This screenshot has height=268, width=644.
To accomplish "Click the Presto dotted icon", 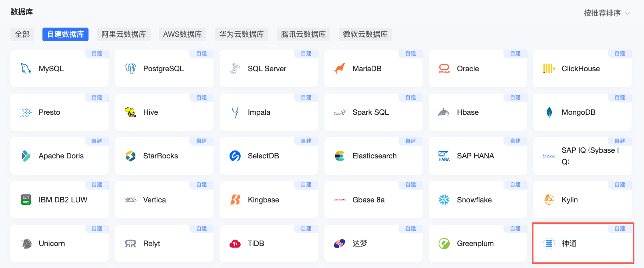I will (26, 112).
